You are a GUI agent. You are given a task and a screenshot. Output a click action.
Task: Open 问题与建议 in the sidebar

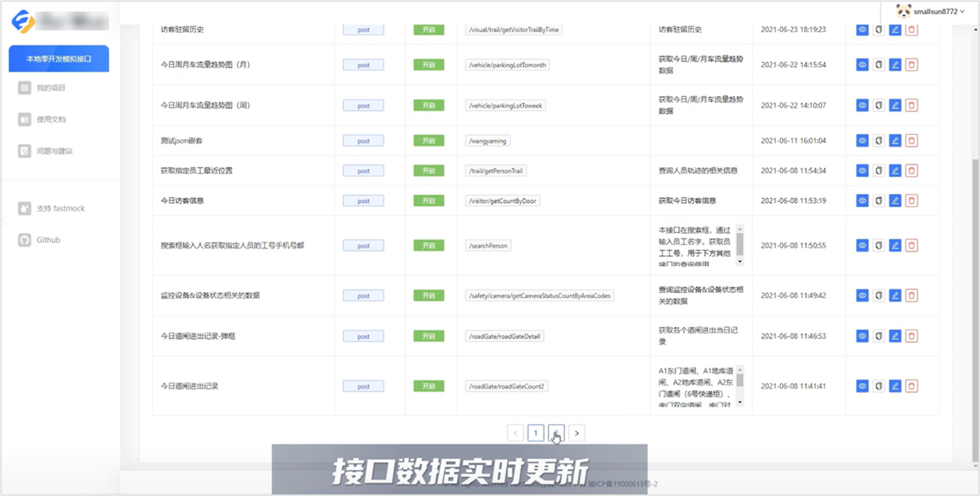pos(54,151)
